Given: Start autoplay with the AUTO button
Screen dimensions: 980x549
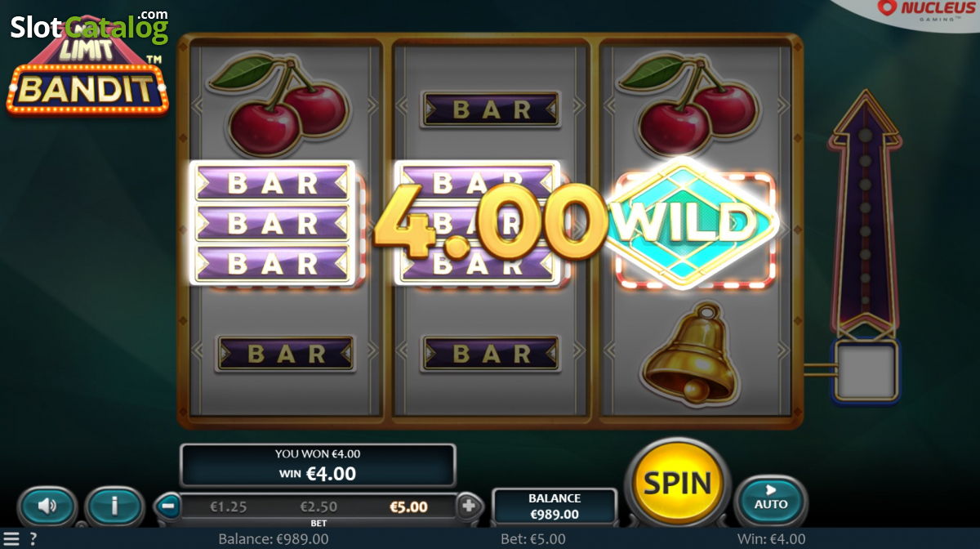Looking at the screenshot, I should point(770,498).
